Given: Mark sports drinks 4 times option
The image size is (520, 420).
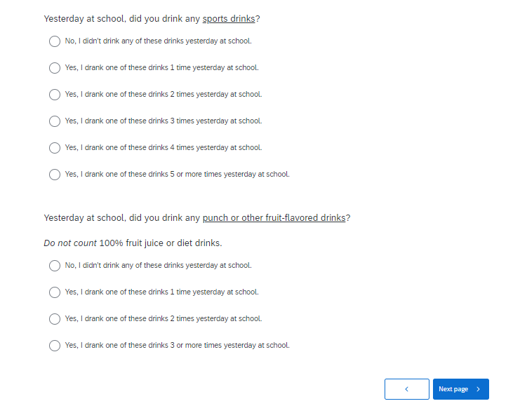Looking at the screenshot, I should (55, 148).
